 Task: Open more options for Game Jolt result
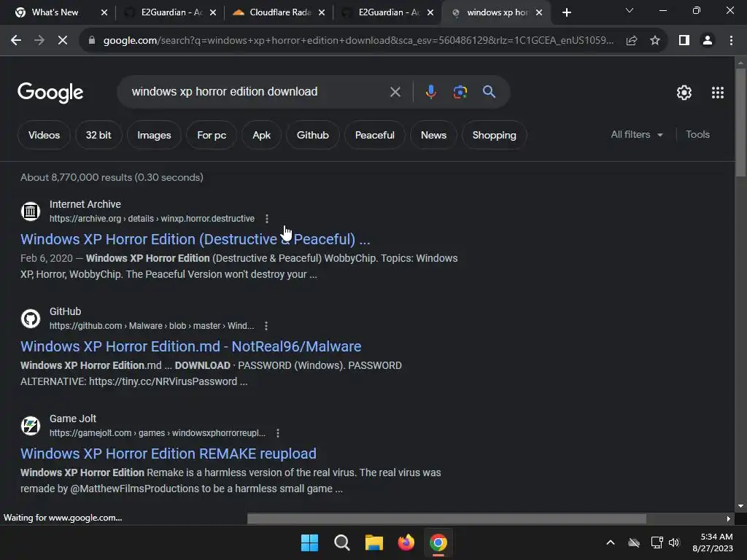click(x=278, y=433)
